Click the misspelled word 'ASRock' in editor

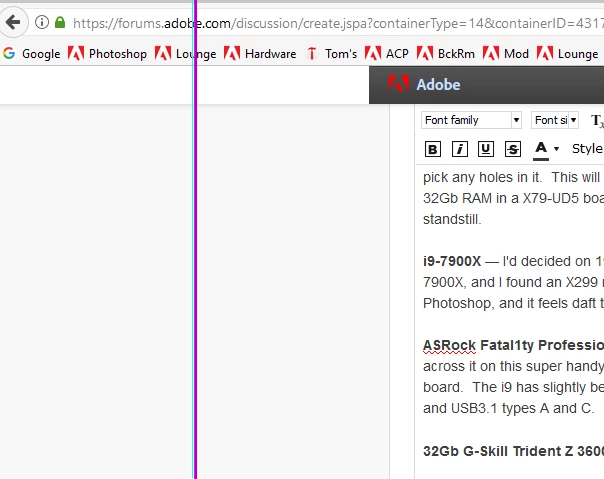pyautogui.click(x=450, y=345)
